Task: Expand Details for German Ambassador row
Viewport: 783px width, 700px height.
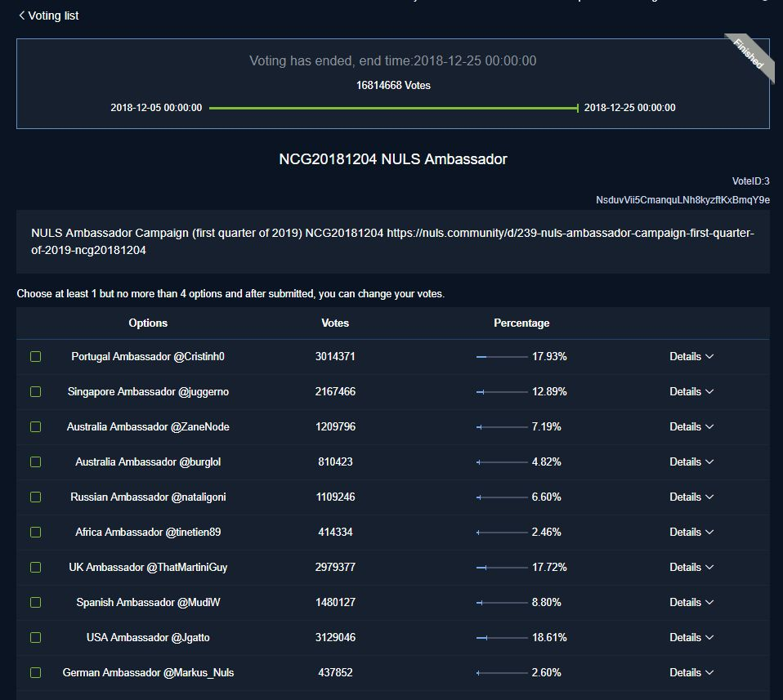Action: click(691, 672)
